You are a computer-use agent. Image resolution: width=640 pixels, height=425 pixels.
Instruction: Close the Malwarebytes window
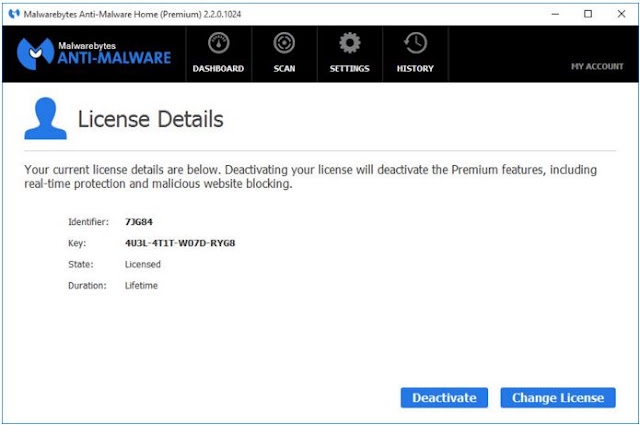pos(621,14)
